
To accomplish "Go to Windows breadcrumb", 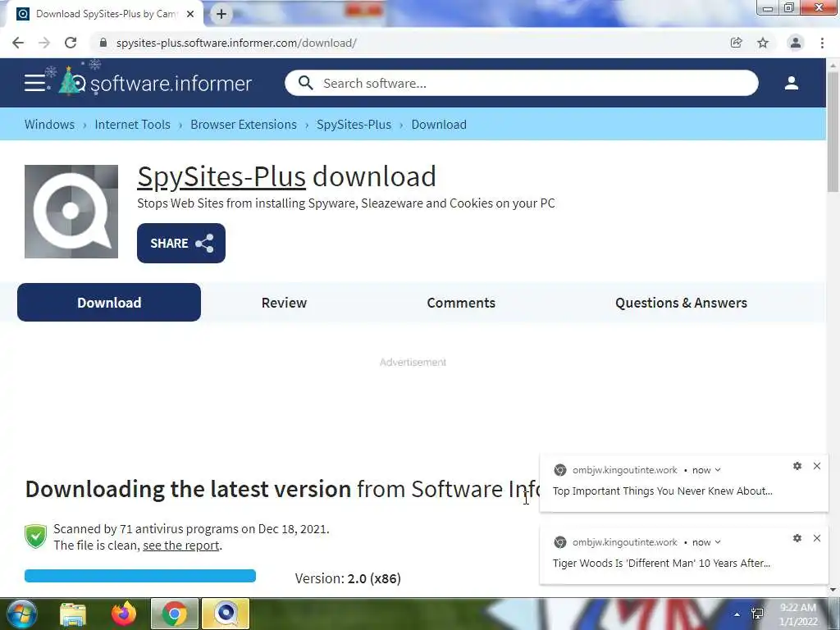I will tap(49, 125).
